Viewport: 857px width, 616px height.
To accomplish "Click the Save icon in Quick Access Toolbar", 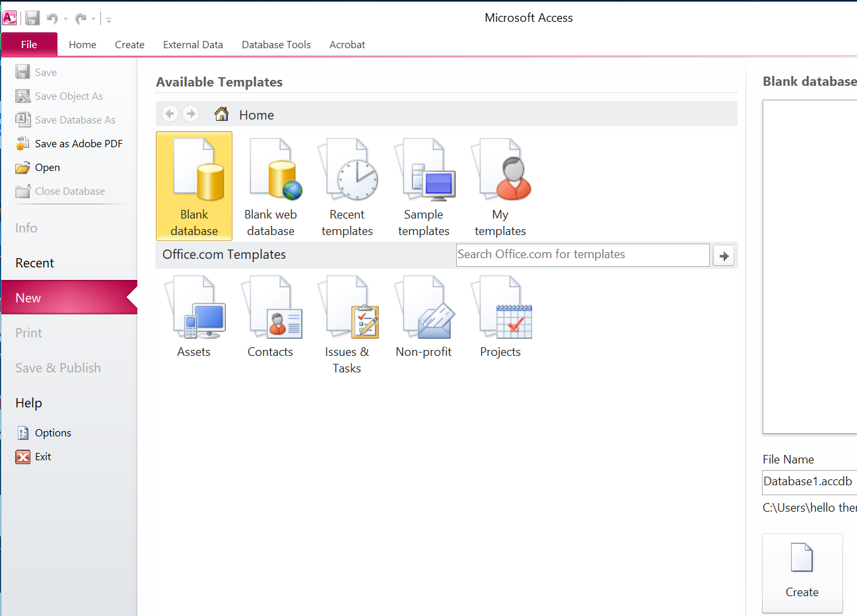I will point(32,18).
